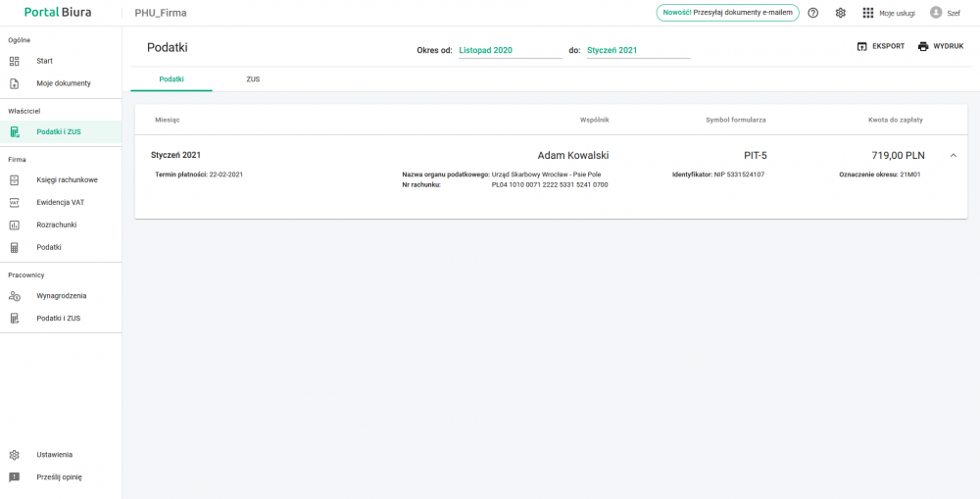The height and width of the screenshot is (499, 980).
Task: Open Ewidencja VAT section
Action: pos(60,202)
